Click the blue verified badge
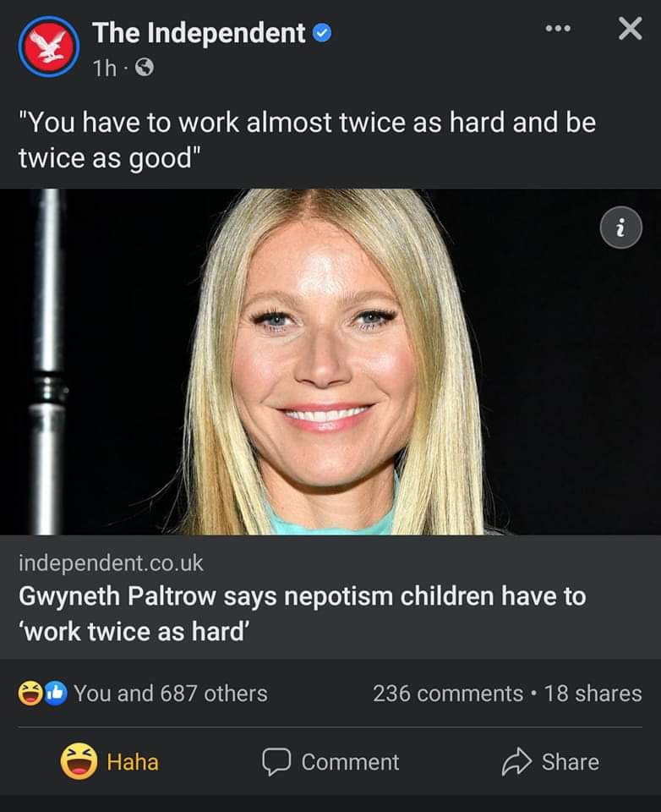 pos(322,33)
